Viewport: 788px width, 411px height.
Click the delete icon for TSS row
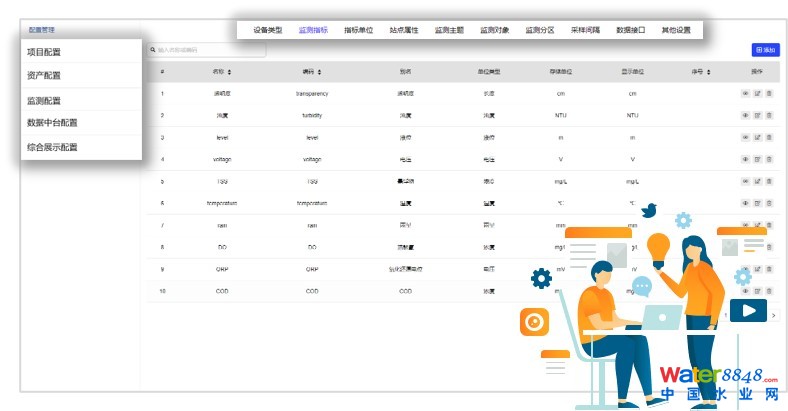coord(769,181)
